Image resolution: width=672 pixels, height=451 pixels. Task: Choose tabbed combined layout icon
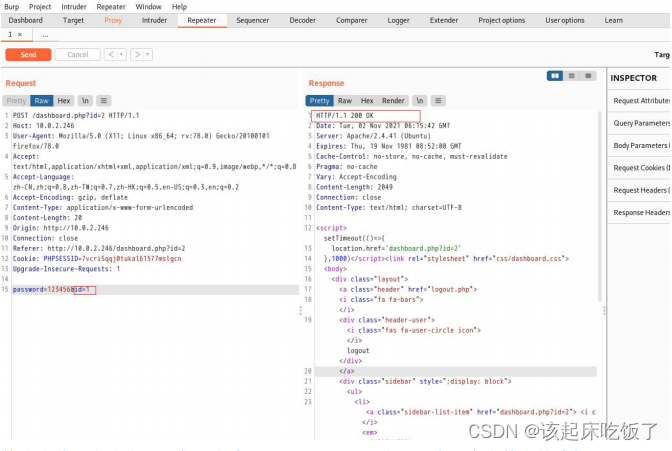pos(588,76)
